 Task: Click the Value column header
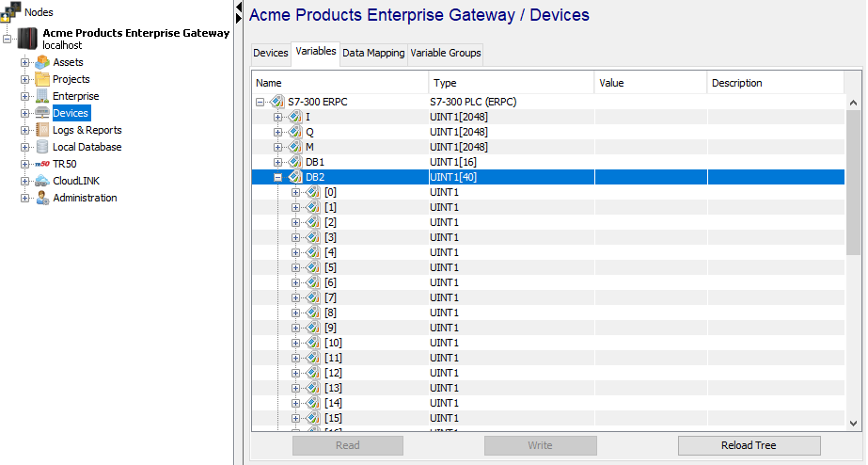coord(651,83)
